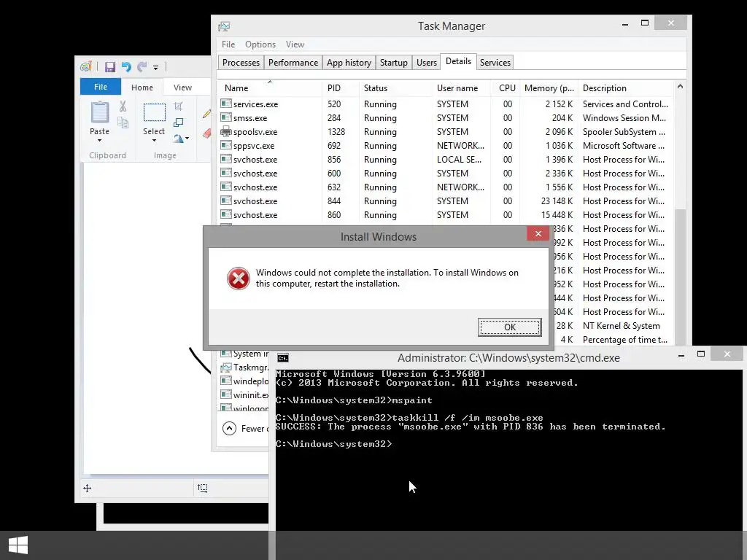Switch to the Home ribbon tab in Paint
Viewport: 747px width, 560px height.
(142, 87)
